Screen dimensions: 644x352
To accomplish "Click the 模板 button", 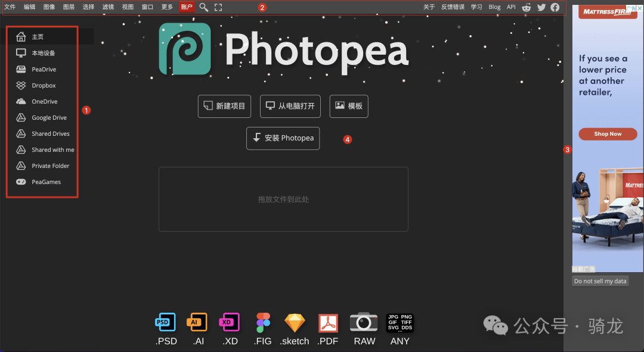I will [x=349, y=106].
